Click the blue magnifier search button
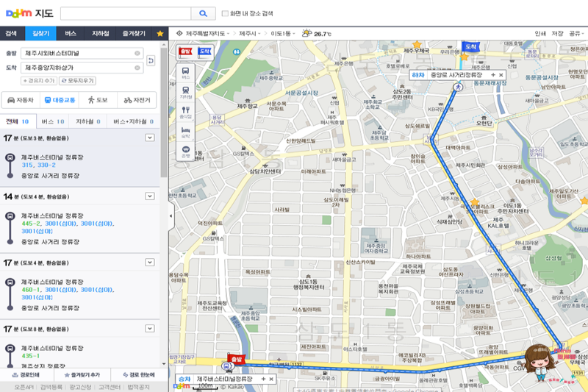The image size is (588, 392). click(203, 13)
